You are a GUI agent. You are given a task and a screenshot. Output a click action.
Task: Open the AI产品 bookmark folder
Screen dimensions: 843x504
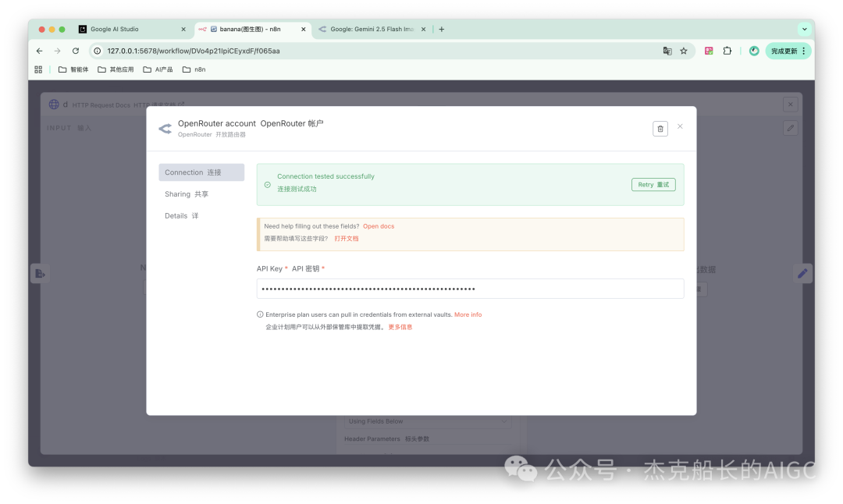coord(158,69)
